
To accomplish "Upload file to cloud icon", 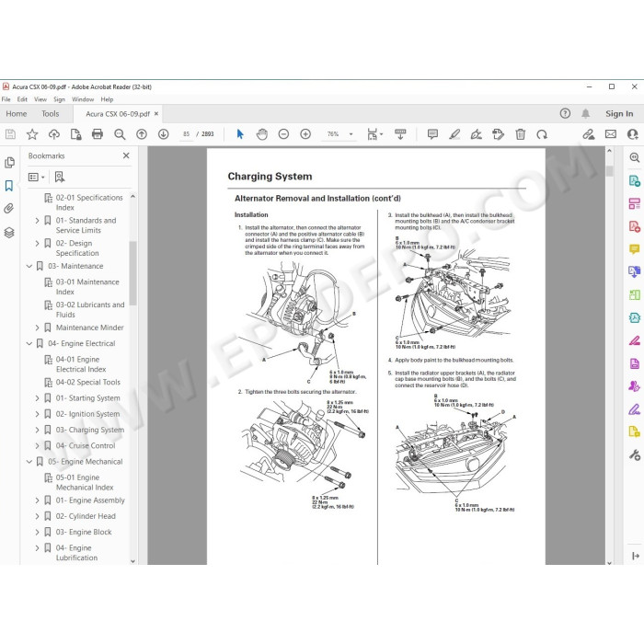I will 53,134.
